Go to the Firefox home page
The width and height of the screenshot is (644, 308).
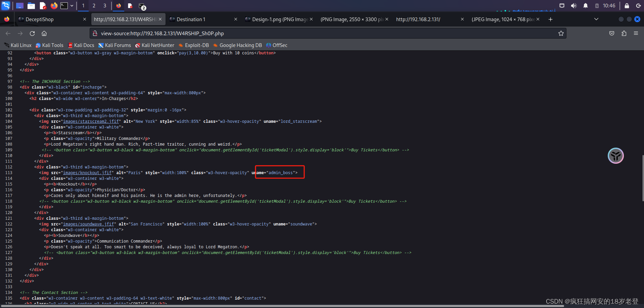coord(44,33)
